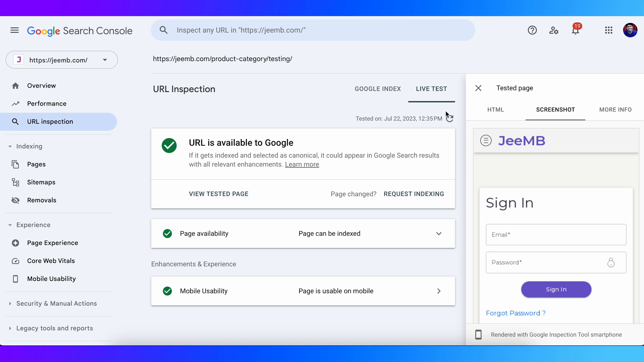The width and height of the screenshot is (644, 362).
Task: Click the URL inspection magnifier icon
Action: pyautogui.click(x=15, y=122)
